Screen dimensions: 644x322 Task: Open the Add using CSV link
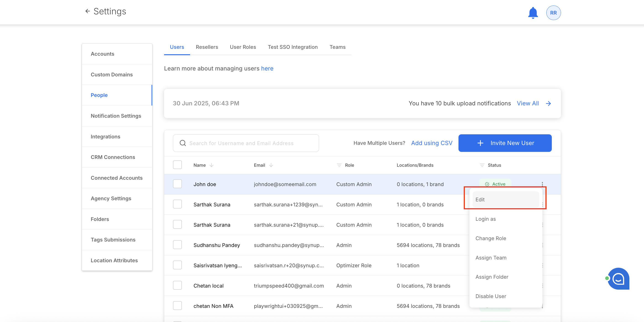pos(432,143)
